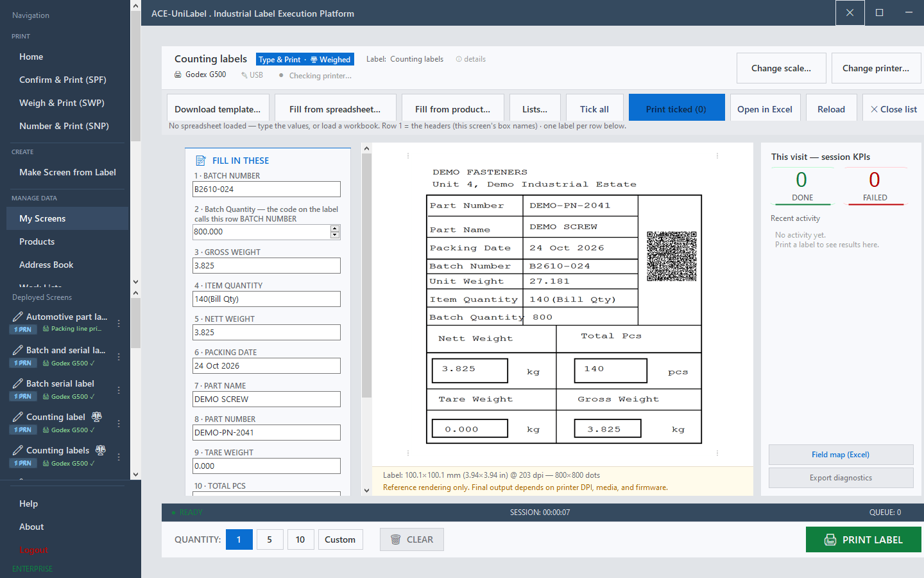The height and width of the screenshot is (578, 924).
Task: Click the printer icon beside Godex G500 in header
Action: [178, 74]
